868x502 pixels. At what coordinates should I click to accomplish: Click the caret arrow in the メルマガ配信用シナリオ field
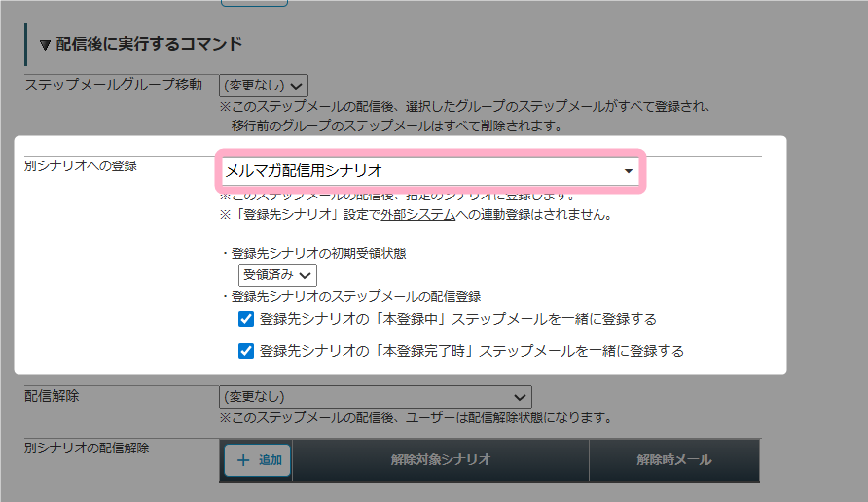628,172
